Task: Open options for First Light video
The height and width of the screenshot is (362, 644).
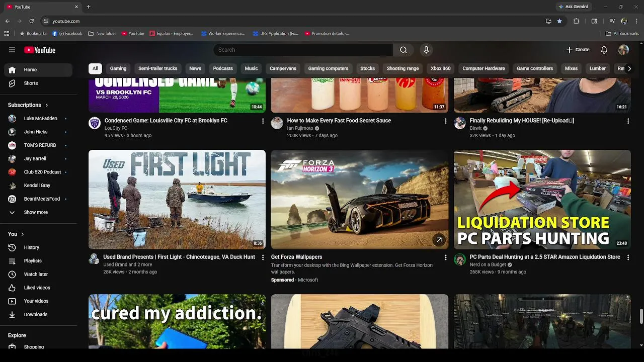Action: pos(263,257)
